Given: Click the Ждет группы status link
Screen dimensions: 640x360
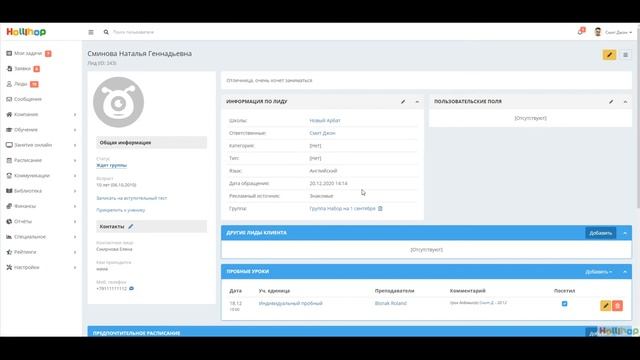Looking at the screenshot, I should (111, 165).
